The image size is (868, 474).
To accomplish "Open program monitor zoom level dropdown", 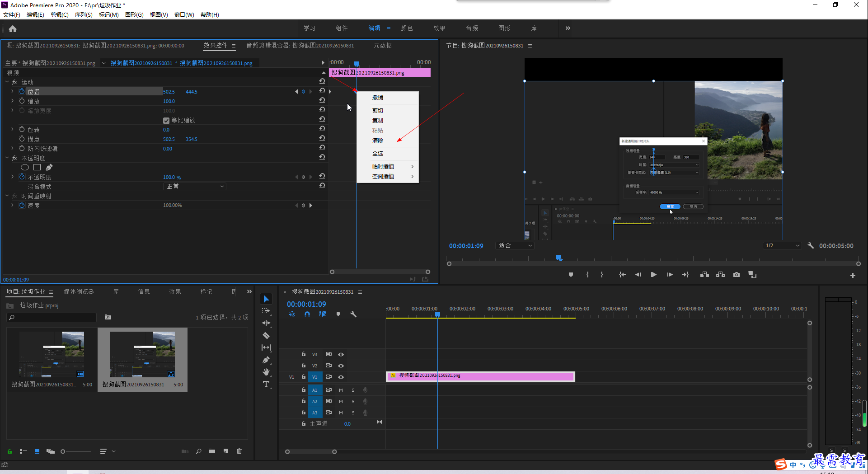I will tap(515, 245).
